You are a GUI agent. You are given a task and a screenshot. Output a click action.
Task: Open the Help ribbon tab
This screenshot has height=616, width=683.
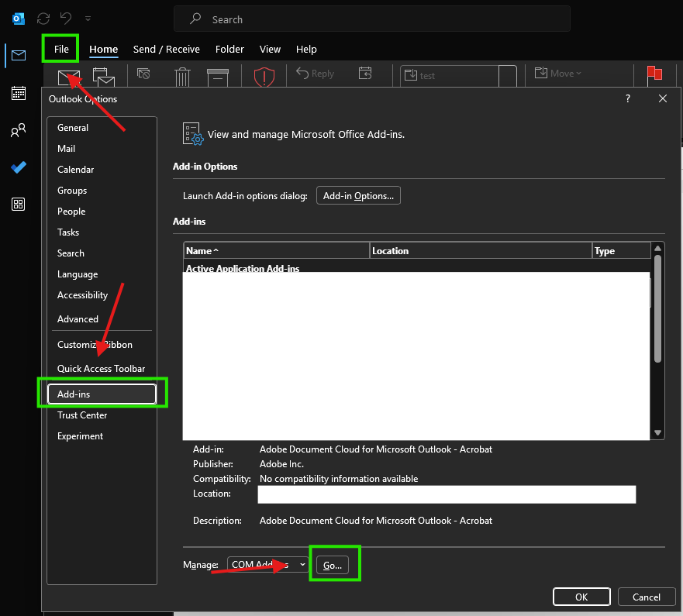(306, 49)
